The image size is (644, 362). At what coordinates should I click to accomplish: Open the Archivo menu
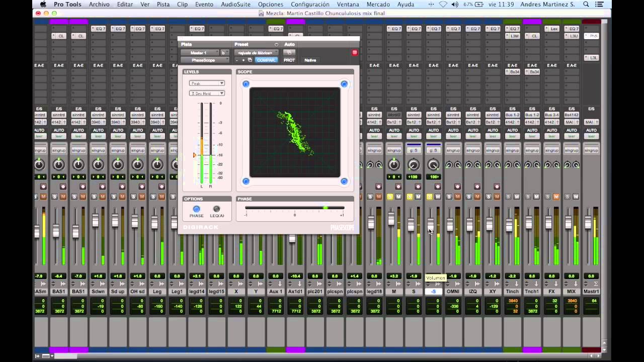tap(99, 5)
